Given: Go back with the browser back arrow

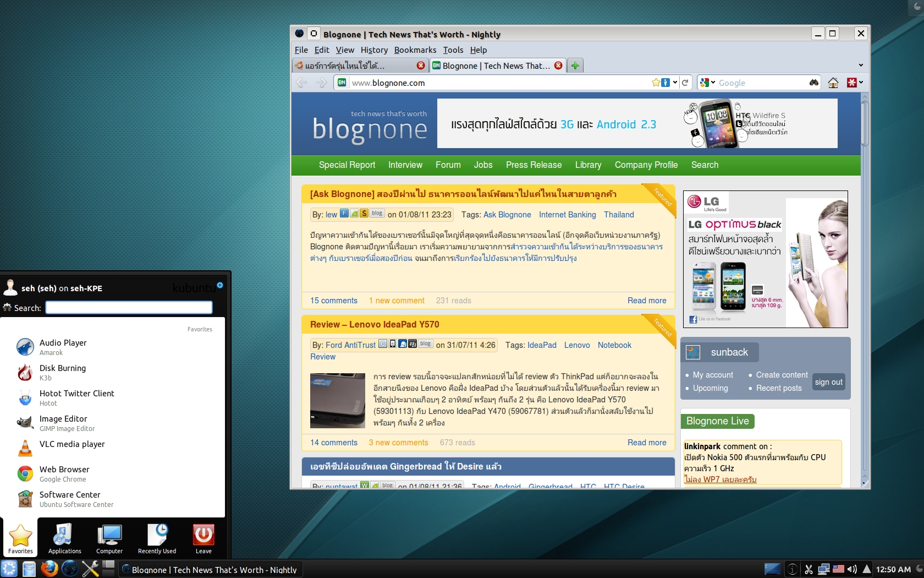Looking at the screenshot, I should tap(301, 83).
